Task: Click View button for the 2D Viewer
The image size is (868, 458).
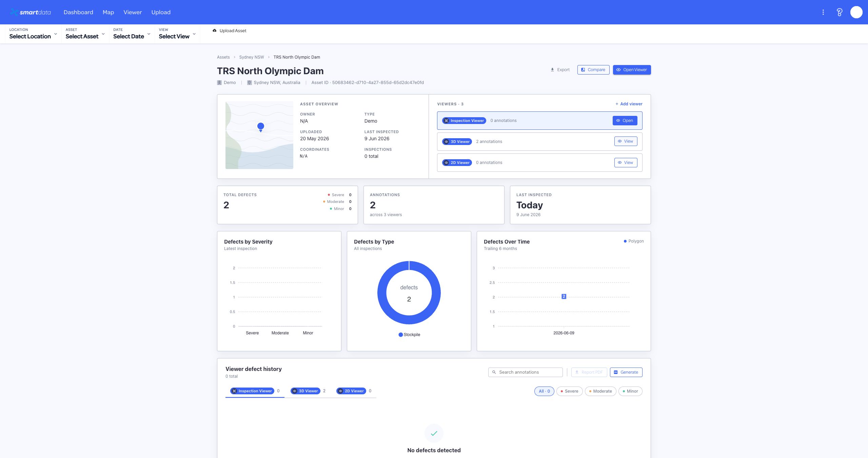Action: point(626,163)
